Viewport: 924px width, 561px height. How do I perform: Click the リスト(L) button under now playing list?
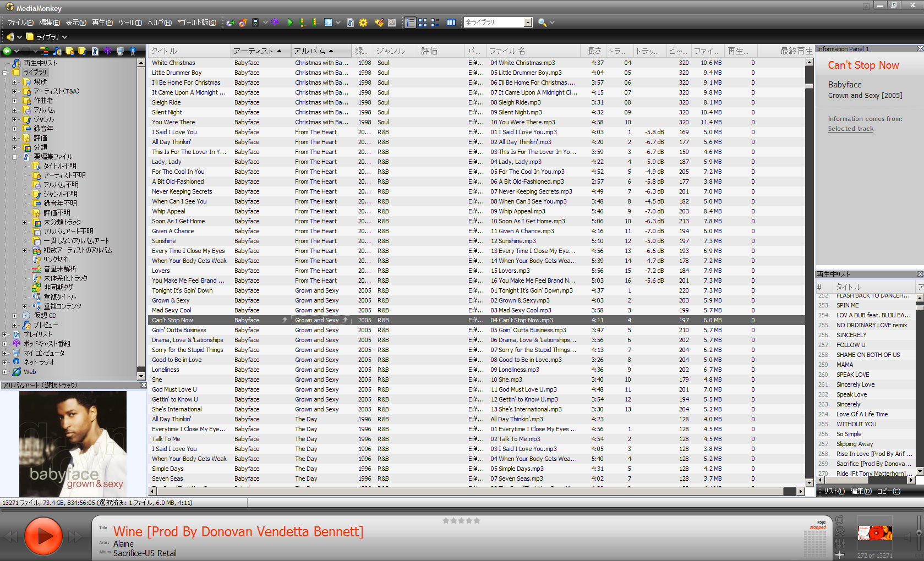click(x=834, y=491)
